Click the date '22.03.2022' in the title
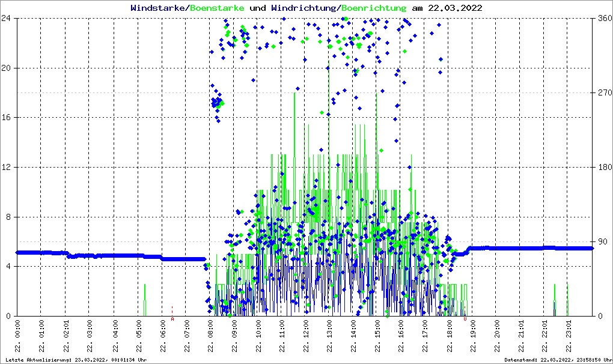This screenshot has height=364, width=613. (455, 8)
